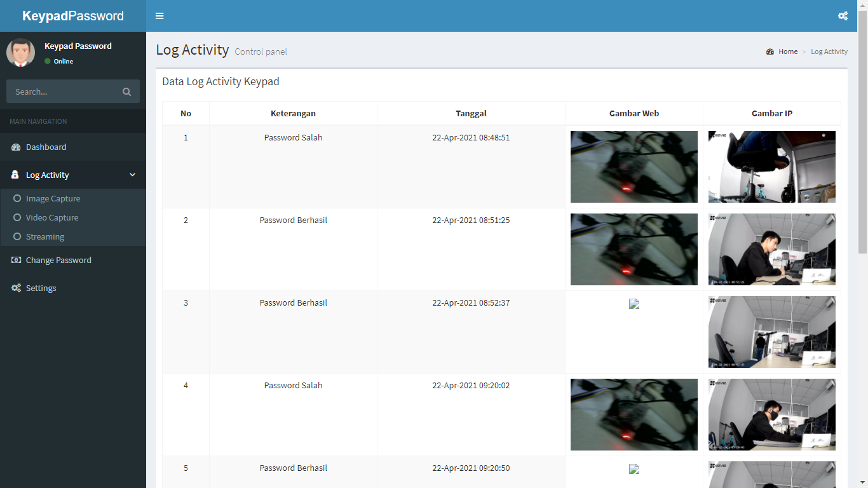
Task: Open the Change Password menu item
Action: [58, 261]
